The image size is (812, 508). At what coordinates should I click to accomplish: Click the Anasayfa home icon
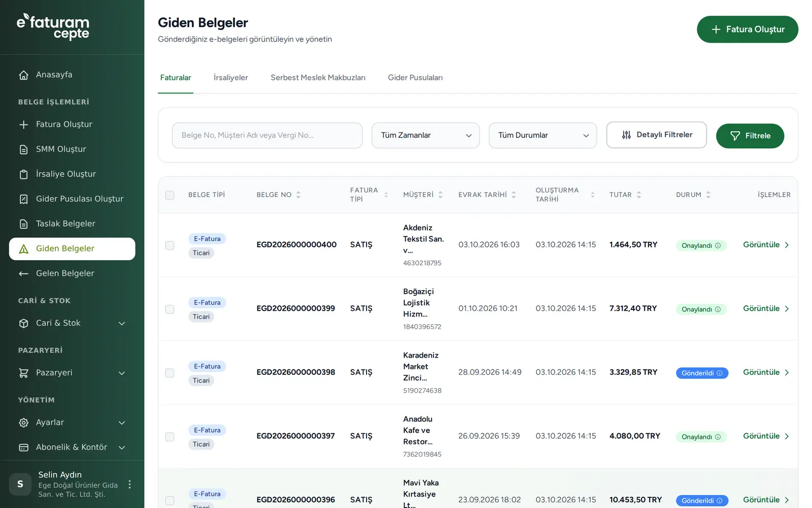(23, 75)
